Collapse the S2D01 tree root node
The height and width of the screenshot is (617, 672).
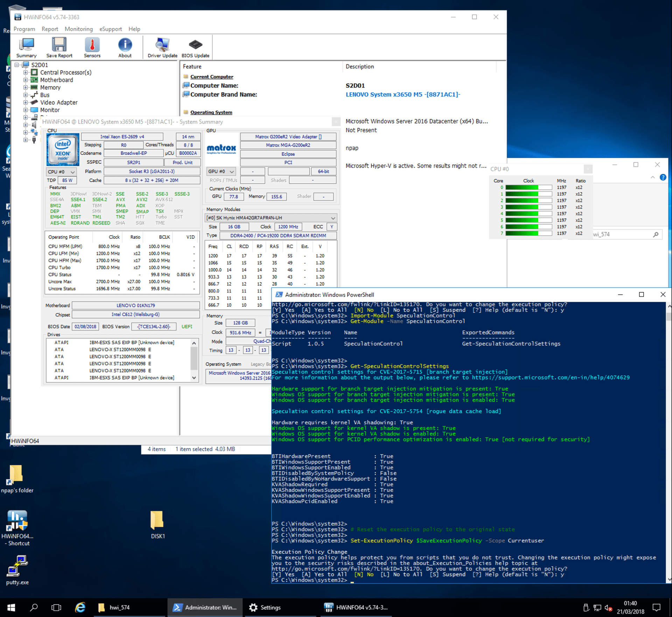[16, 65]
